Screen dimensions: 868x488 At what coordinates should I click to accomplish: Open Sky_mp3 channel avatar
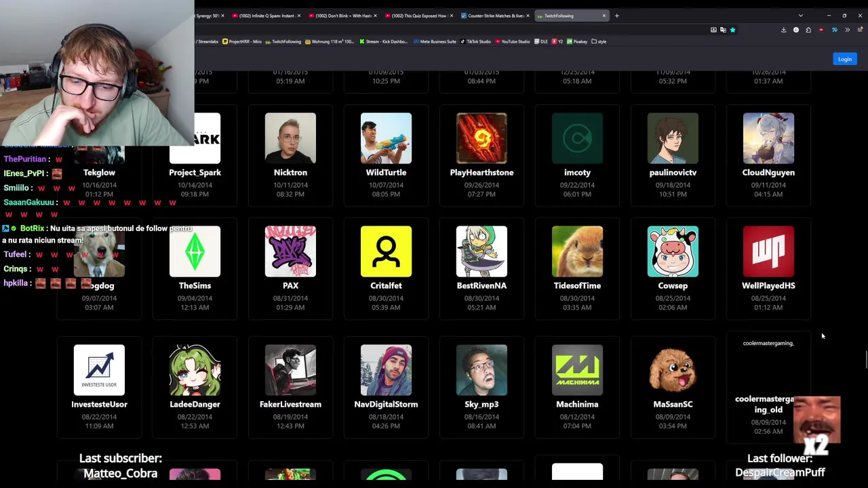(481, 370)
